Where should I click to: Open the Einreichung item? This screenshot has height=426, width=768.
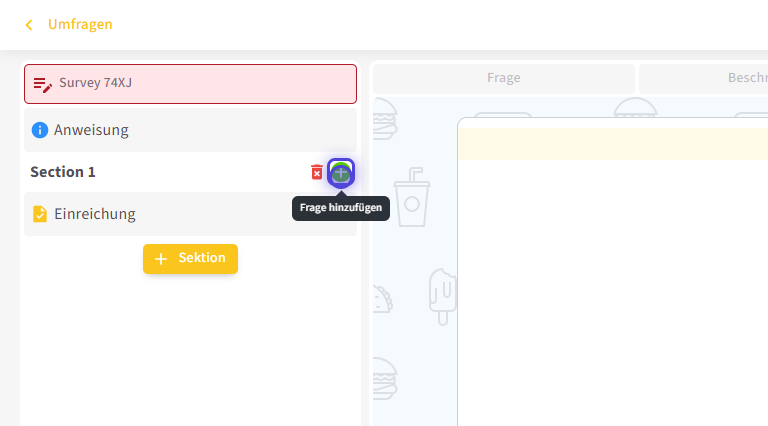(x=190, y=214)
